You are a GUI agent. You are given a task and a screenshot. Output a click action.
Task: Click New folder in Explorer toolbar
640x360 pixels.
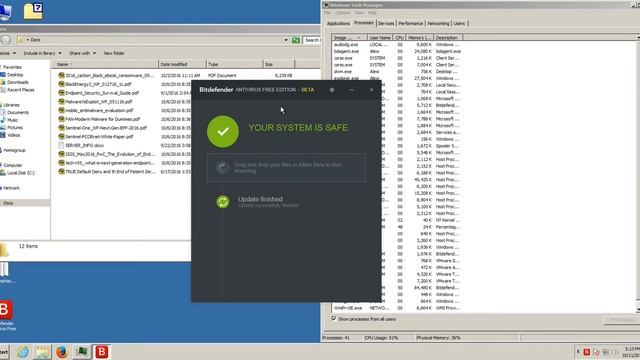point(114,53)
